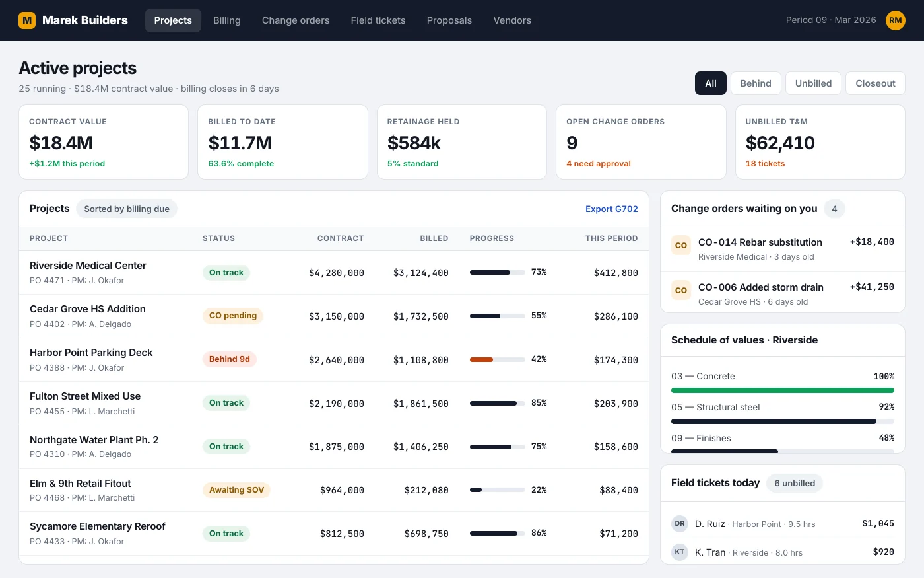The height and width of the screenshot is (578, 924).
Task: Open the RM user avatar
Action: [x=896, y=20]
